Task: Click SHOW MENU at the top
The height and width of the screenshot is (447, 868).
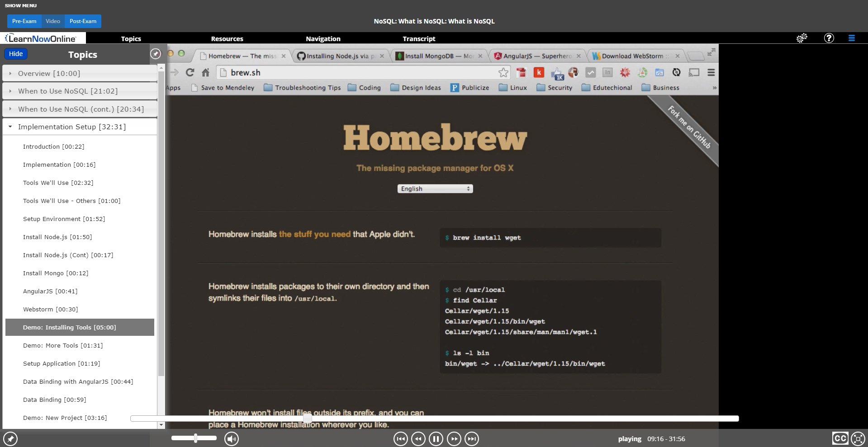Action: (20, 5)
